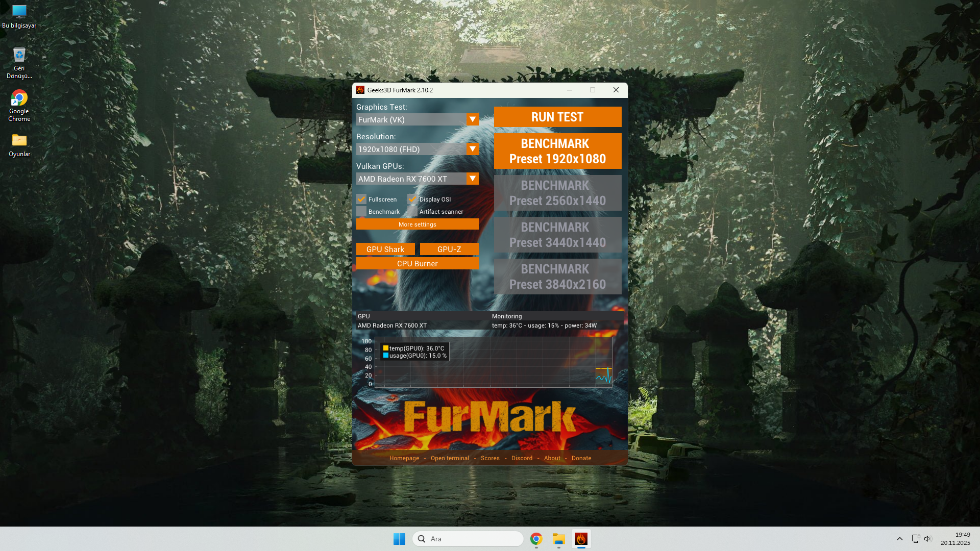The width and height of the screenshot is (980, 551).
Task: Start the RUN TEST button
Action: (557, 117)
